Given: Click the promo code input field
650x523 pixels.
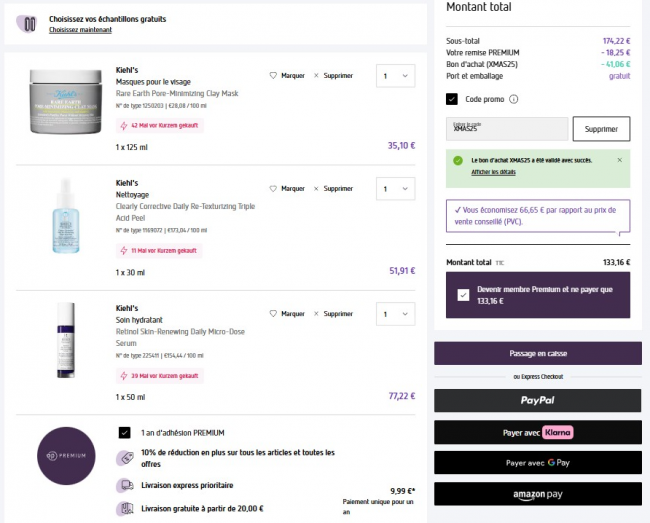Looking at the screenshot, I should (x=506, y=129).
